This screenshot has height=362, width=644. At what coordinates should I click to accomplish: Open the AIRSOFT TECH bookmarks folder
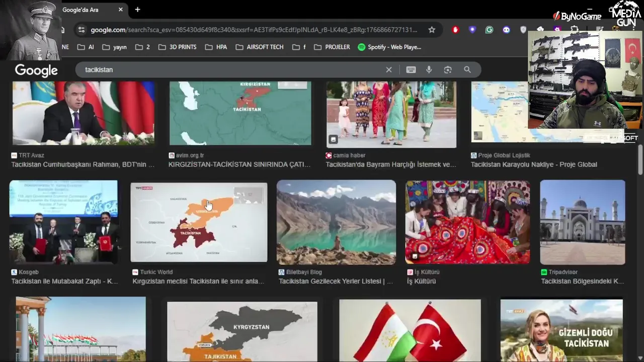260,47
